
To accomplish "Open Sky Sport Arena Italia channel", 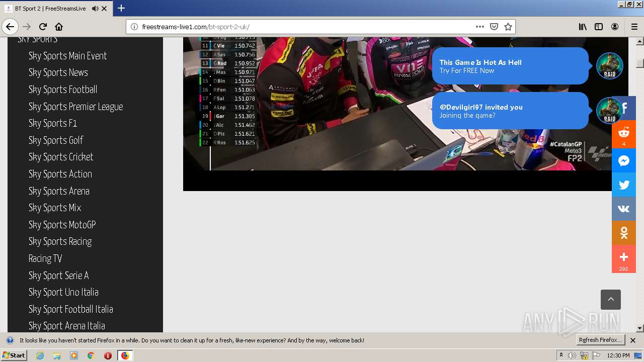I will [x=67, y=326].
